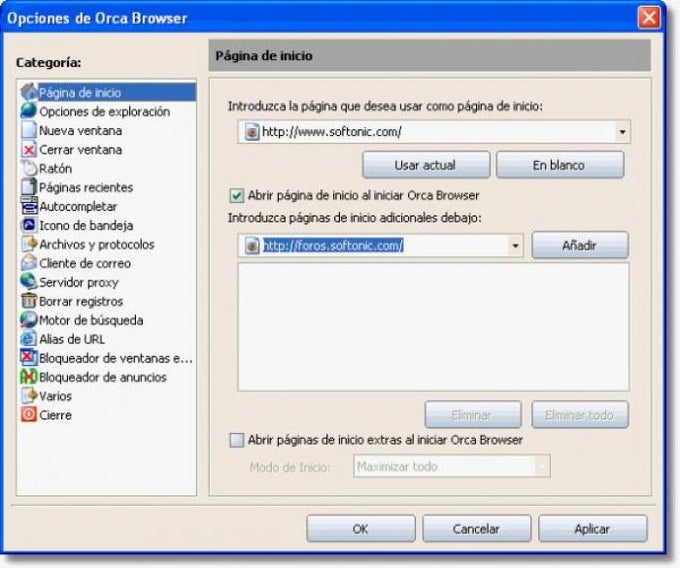Click the Usar actual button
The width and height of the screenshot is (680, 568).
[x=426, y=165]
